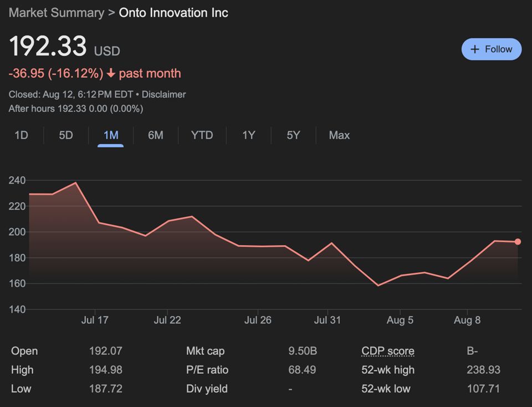Click the Follow button for Onto Innovation
This screenshot has width=532, height=407.
[x=492, y=49]
